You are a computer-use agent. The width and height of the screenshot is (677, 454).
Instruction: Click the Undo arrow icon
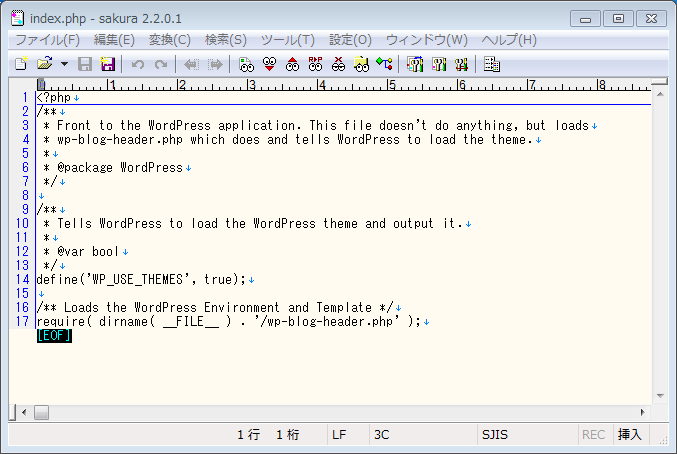click(x=138, y=64)
